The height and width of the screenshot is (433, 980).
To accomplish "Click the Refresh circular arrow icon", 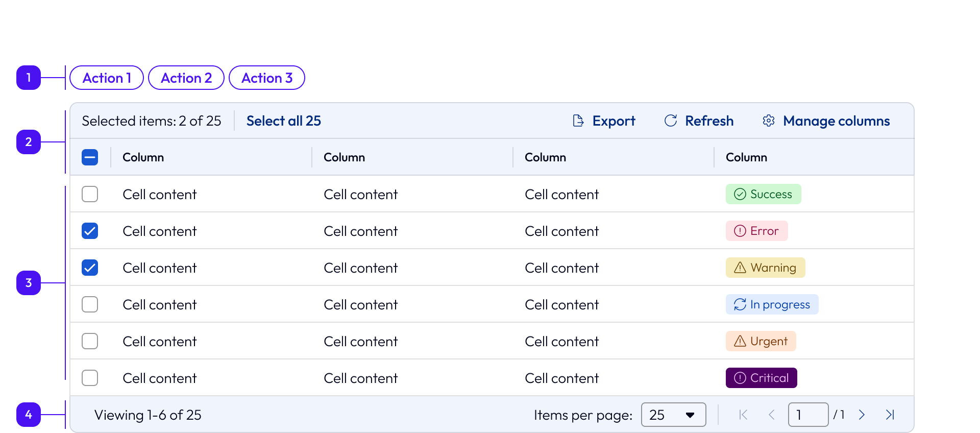I will 670,121.
